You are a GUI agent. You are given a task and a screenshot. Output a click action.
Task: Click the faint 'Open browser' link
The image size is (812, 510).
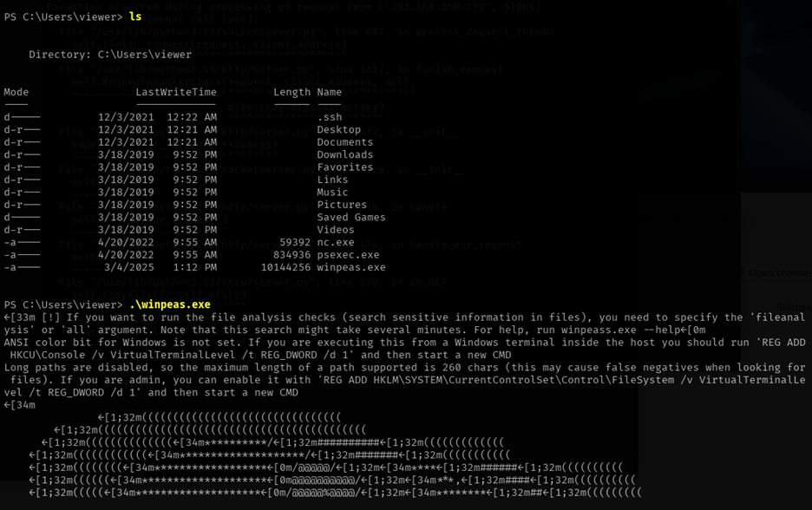779,272
